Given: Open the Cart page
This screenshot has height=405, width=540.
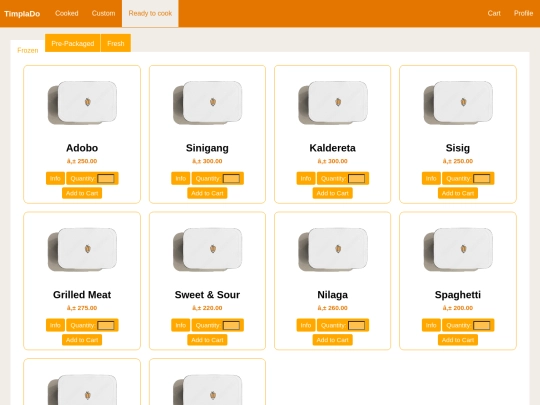Looking at the screenshot, I should [x=494, y=13].
